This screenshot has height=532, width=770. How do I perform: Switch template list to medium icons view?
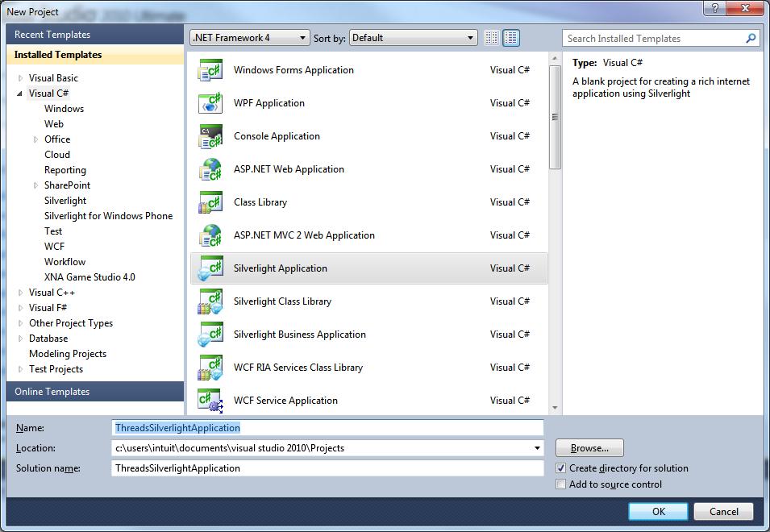[510, 38]
